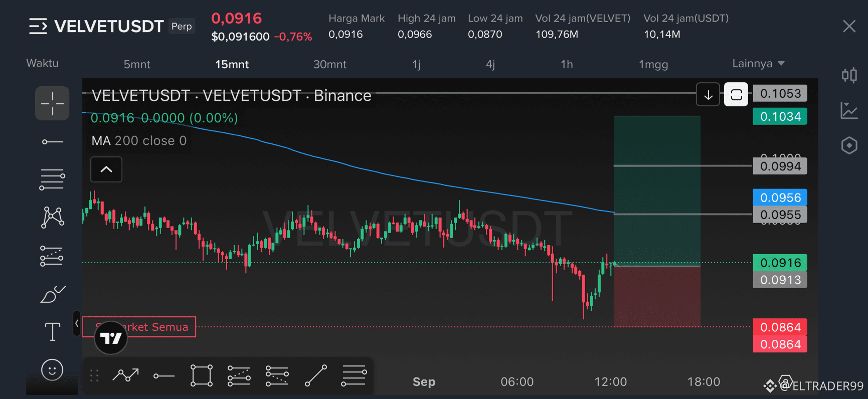The image size is (868, 399).
Task: Toggle scroll to latest bar arrow
Action: click(708, 95)
